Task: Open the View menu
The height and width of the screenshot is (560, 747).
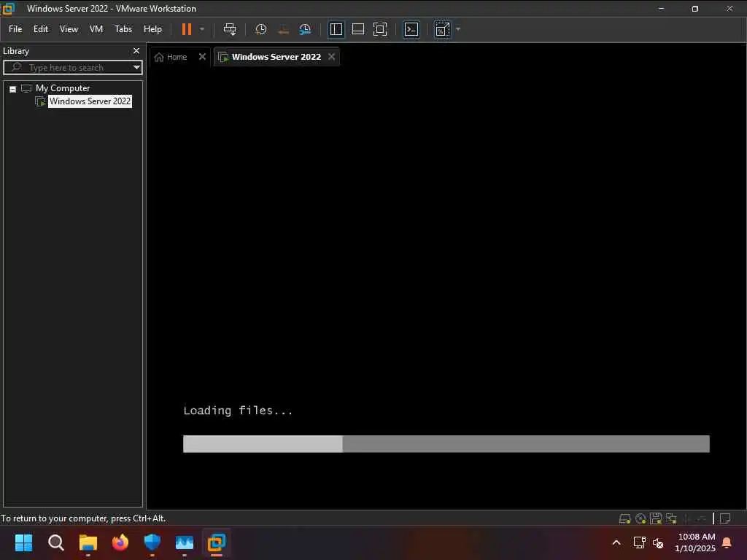Action: [69, 29]
